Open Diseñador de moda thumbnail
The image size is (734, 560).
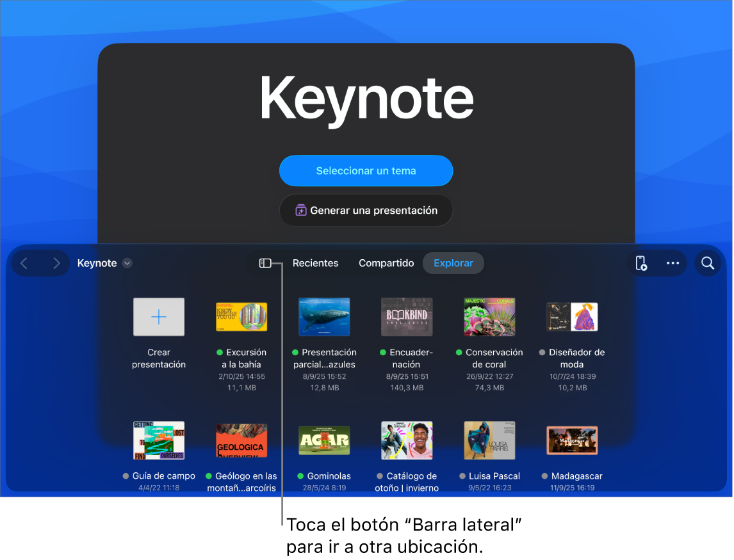(572, 317)
